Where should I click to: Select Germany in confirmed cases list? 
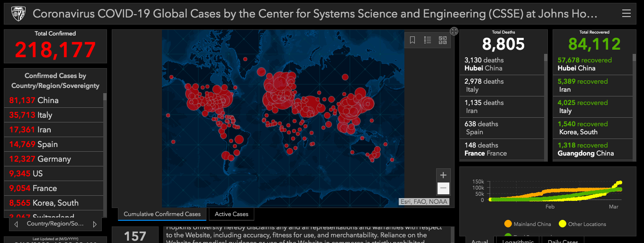click(x=54, y=159)
